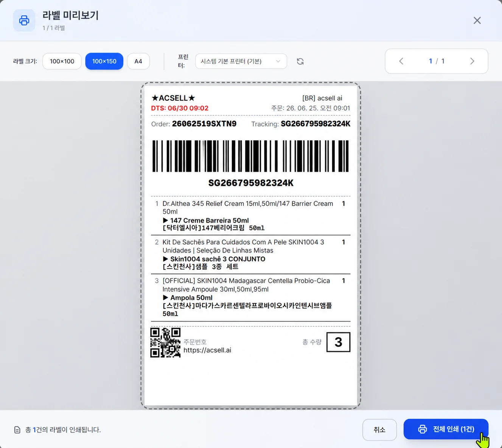The height and width of the screenshot is (448, 502).
Task: Close the label preview dialog
Action: (x=477, y=20)
